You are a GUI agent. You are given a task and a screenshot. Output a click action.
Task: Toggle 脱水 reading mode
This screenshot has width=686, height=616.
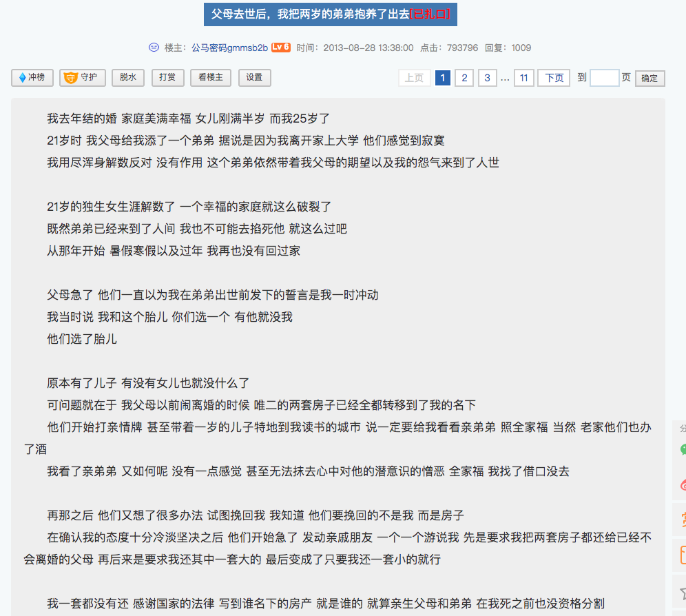tap(128, 78)
